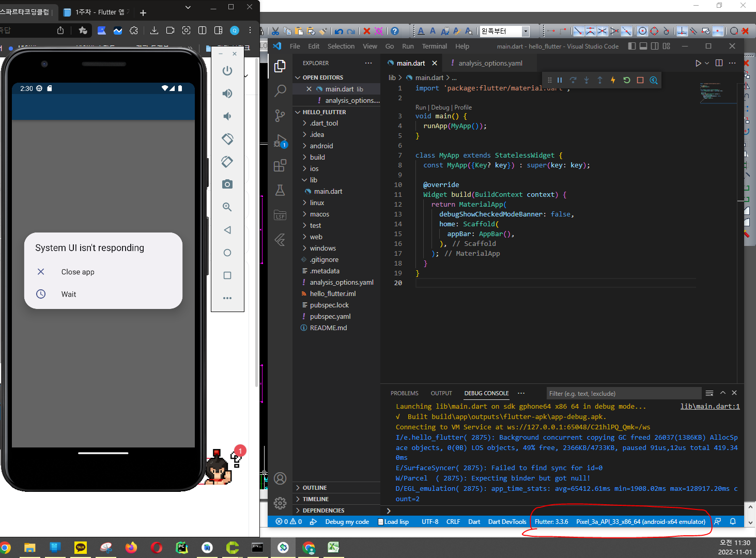Viewport: 756px width, 558px height.
Task: Open the Run and Debug view
Action: coord(280,141)
